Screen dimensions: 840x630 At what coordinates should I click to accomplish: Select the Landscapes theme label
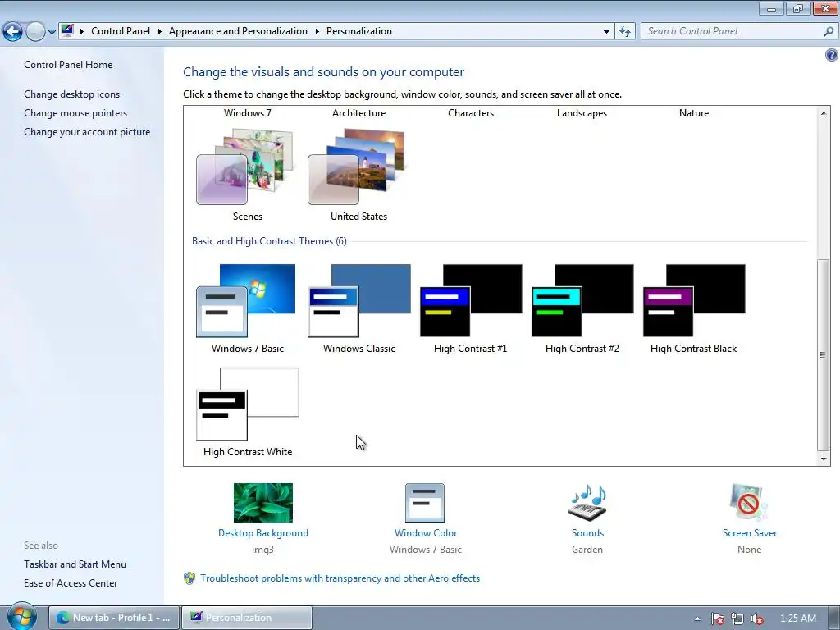point(582,113)
